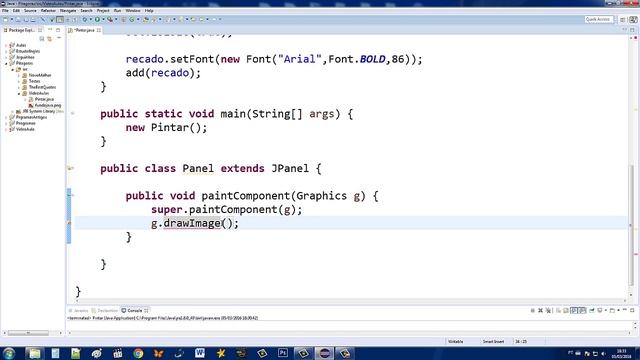
Task: Select the TheBestQuotes package
Action: pos(42,87)
